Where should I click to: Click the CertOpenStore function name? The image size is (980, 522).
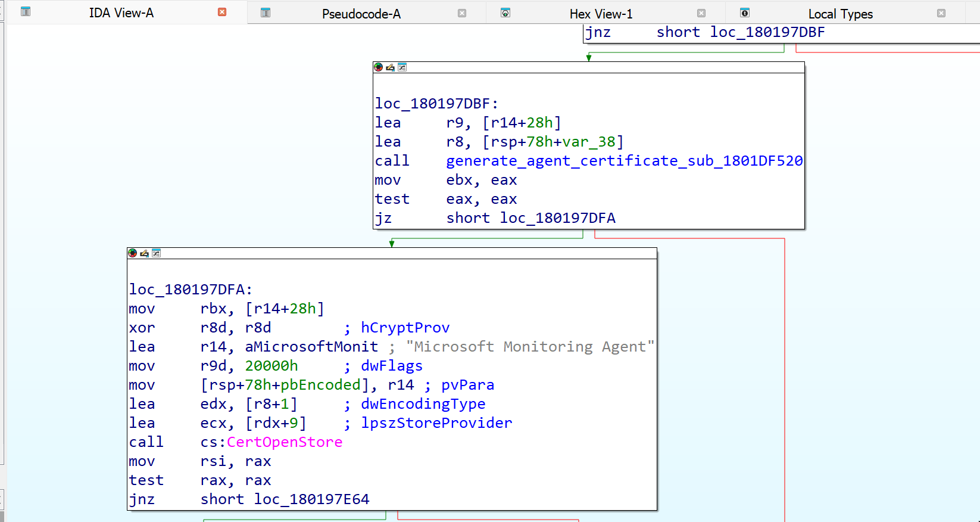(285, 442)
